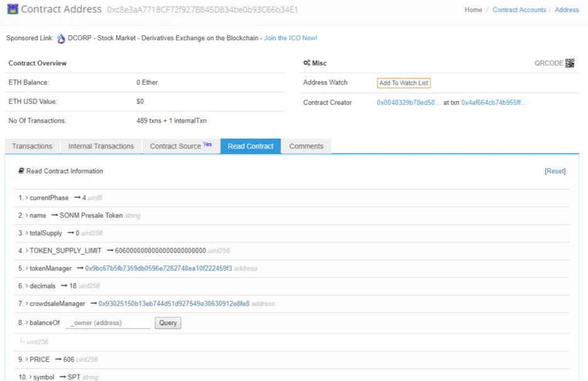Expand the tokenManager entry chevron
The width and height of the screenshot is (588, 381).
[x=27, y=268]
